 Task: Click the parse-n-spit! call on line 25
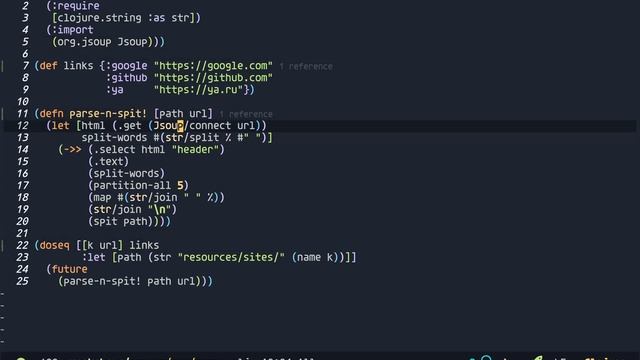pyautogui.click(x=102, y=281)
